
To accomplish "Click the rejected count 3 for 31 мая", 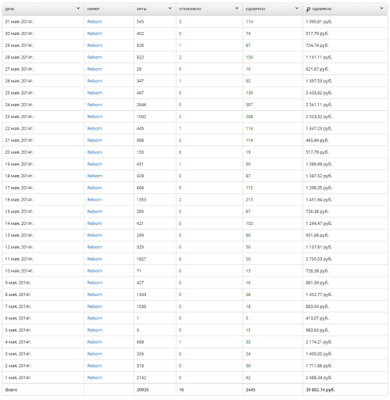I will (180, 22).
